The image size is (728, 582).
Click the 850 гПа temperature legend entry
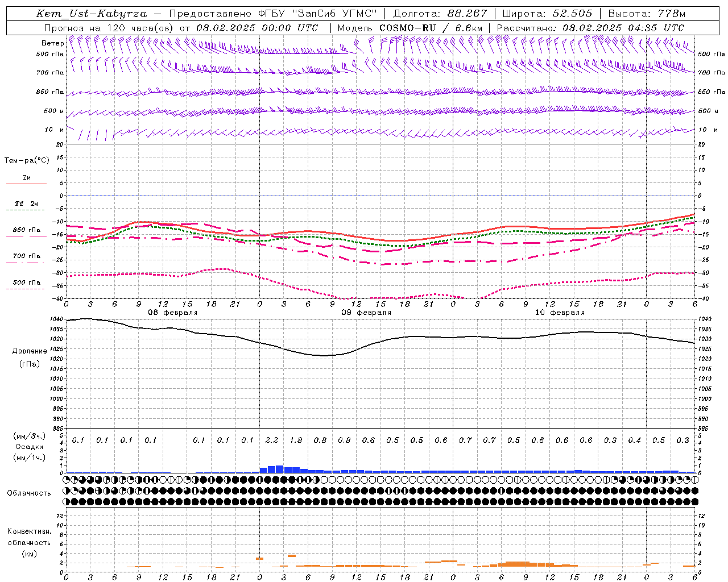(x=27, y=230)
